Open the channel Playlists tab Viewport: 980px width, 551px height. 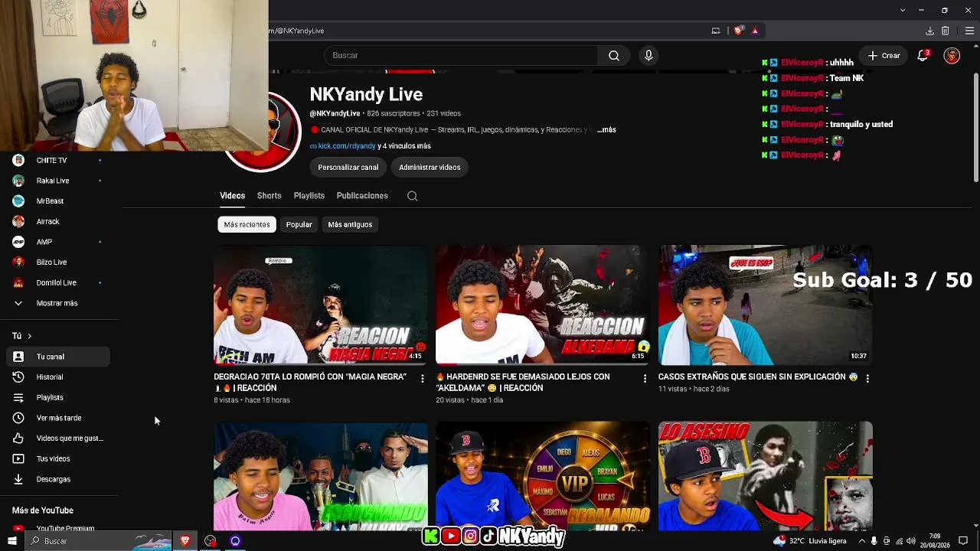click(x=309, y=196)
